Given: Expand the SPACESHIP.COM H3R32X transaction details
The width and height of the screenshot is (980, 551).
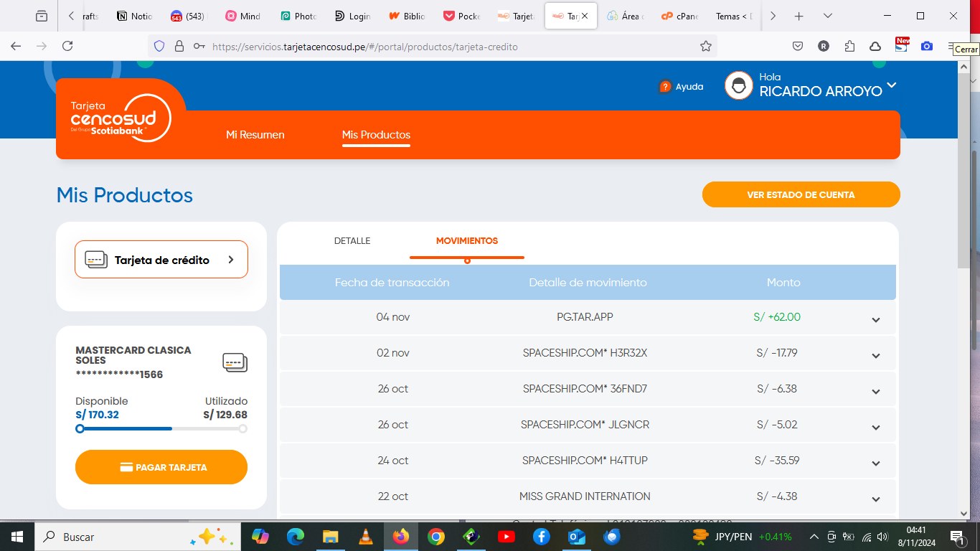Looking at the screenshot, I should pos(875,356).
